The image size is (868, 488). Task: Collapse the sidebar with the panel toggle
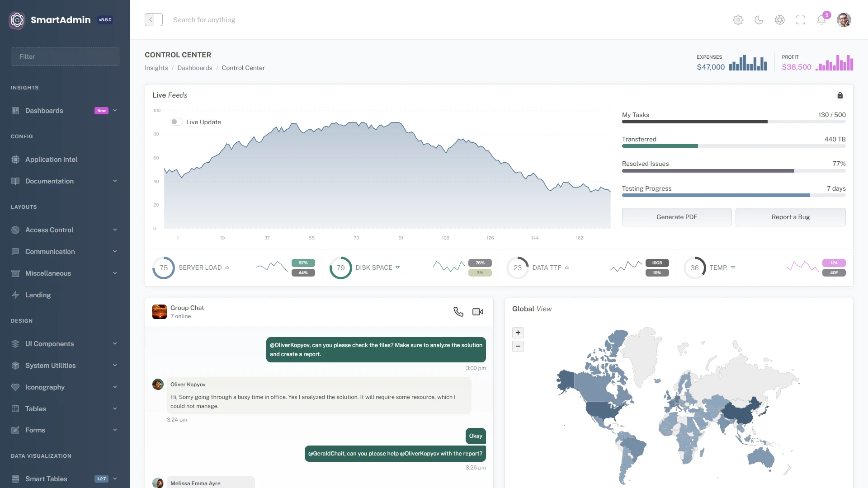click(x=154, y=20)
